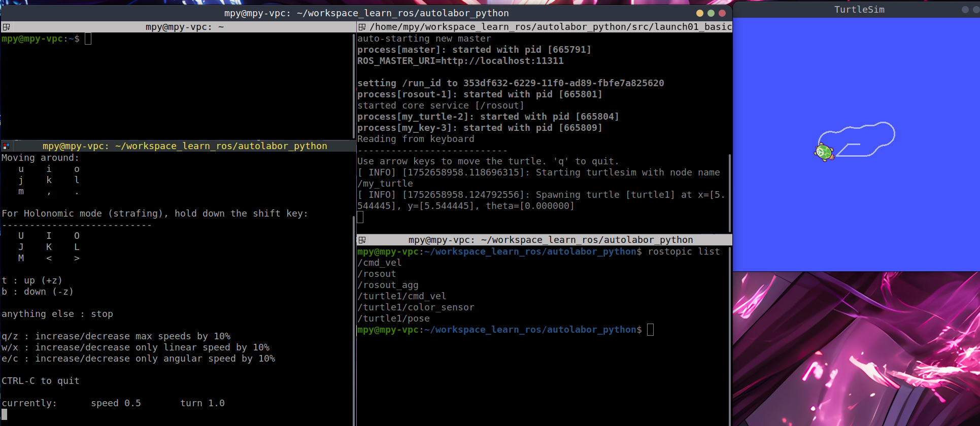Click the turtle in the TurtleSim window
The height and width of the screenshot is (426, 980).
824,152
